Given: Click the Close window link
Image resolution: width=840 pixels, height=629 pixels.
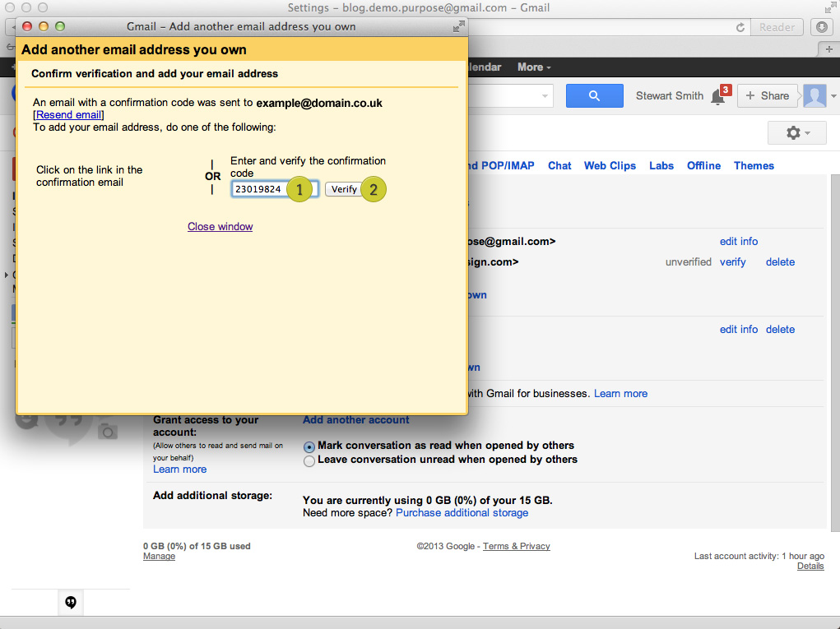Looking at the screenshot, I should (220, 226).
